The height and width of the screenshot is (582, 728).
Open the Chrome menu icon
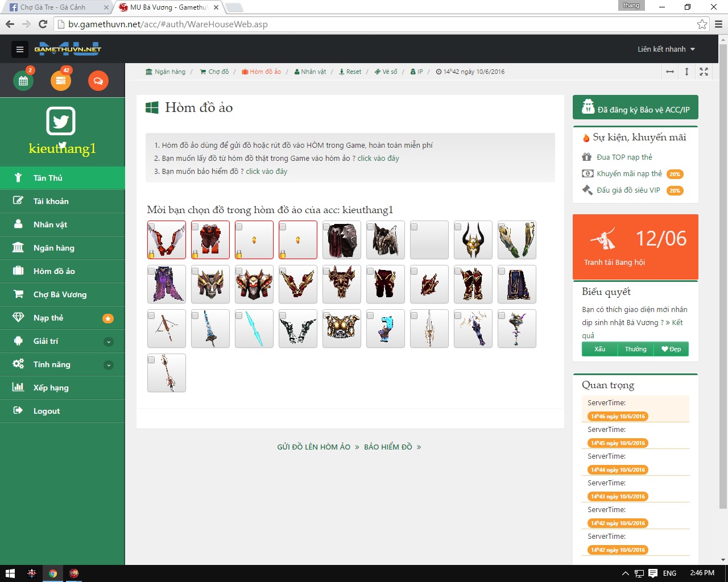[718, 24]
